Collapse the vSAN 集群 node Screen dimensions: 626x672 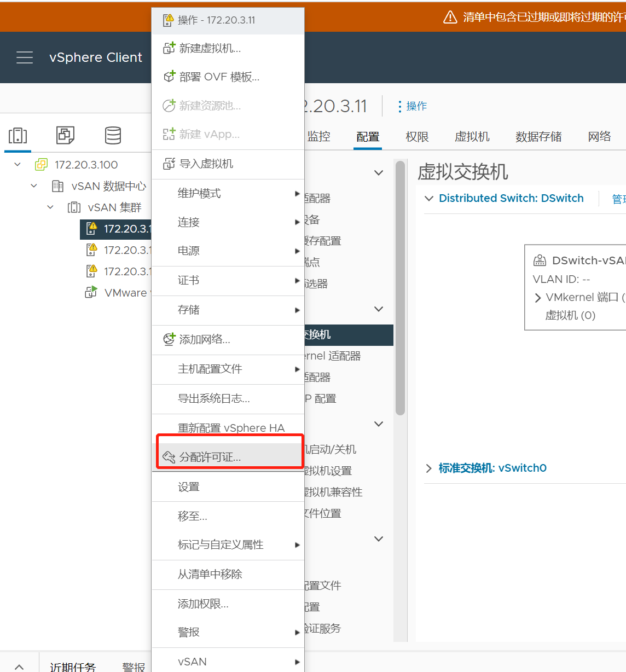pos(50,207)
